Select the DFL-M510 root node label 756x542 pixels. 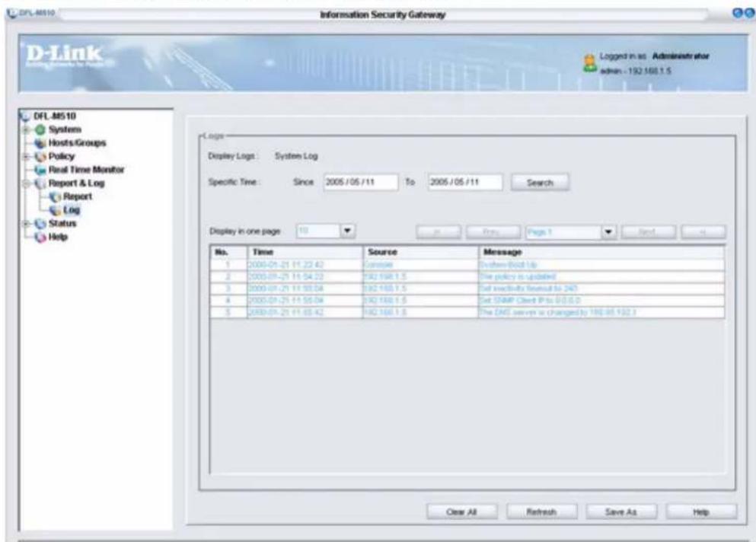55,116
